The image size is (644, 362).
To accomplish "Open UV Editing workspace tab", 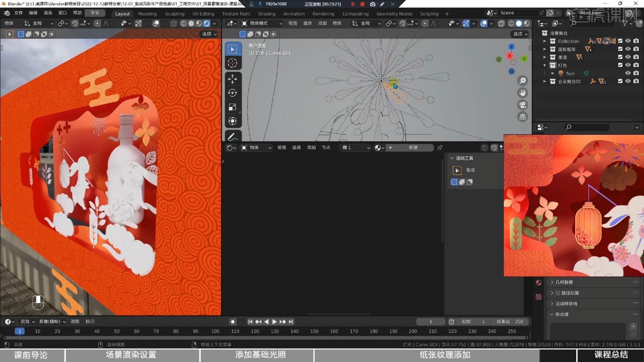I will 203,14.
